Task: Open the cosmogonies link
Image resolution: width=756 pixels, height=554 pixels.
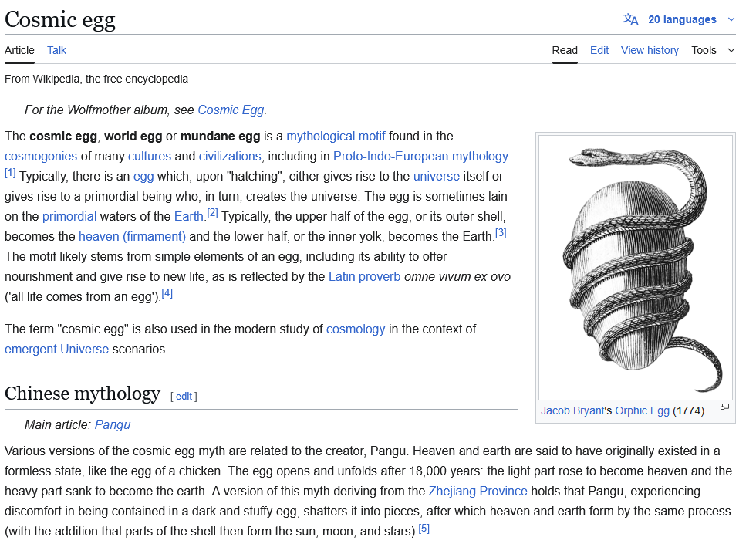Action: (41, 156)
